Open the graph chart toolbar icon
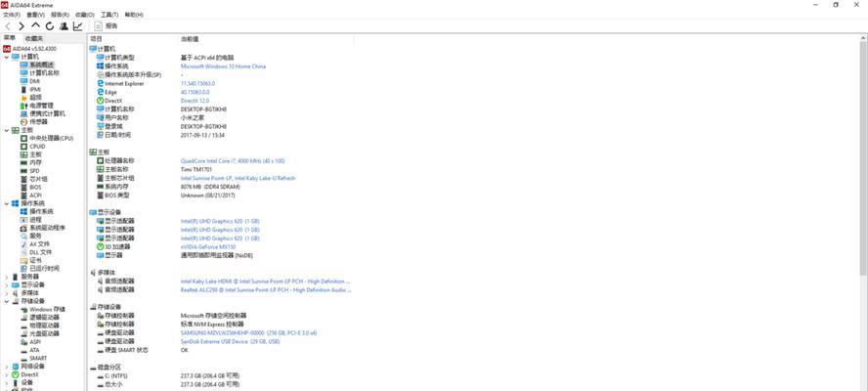 [x=77, y=26]
